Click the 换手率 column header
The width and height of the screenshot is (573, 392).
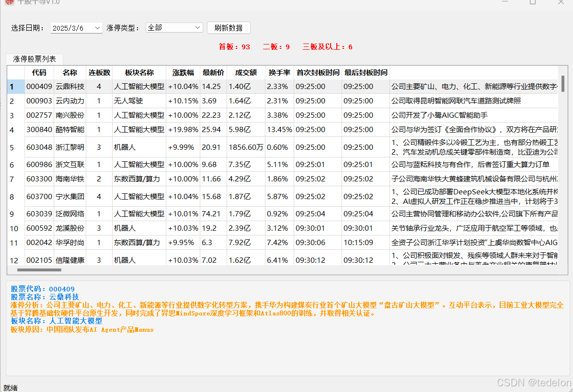[x=279, y=72]
